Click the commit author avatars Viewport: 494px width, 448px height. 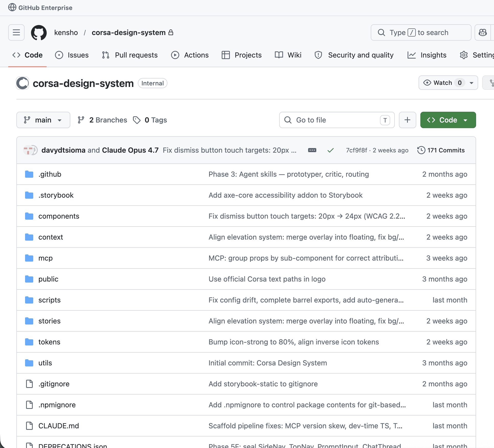coord(30,150)
